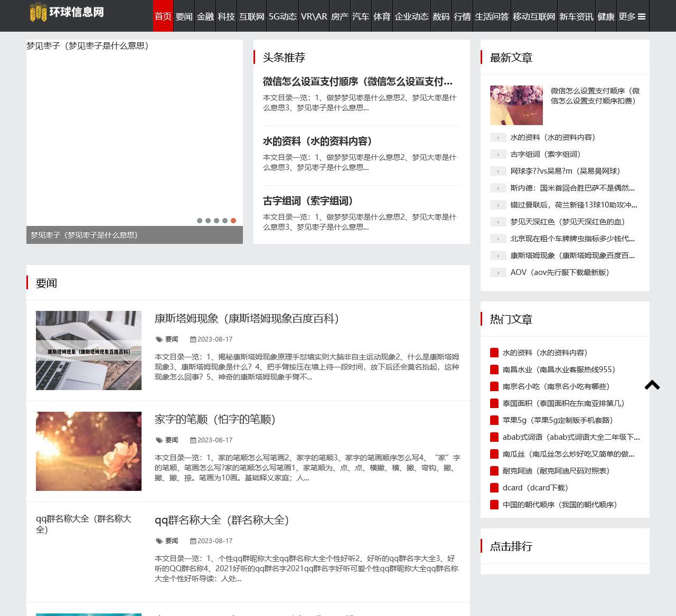
Task: Click the red bullet beside 南京名小吃
Action: click(x=494, y=386)
